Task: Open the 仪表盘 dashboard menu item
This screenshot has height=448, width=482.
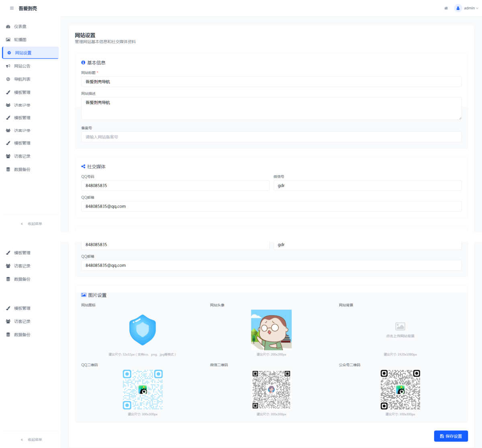Action: [30, 27]
